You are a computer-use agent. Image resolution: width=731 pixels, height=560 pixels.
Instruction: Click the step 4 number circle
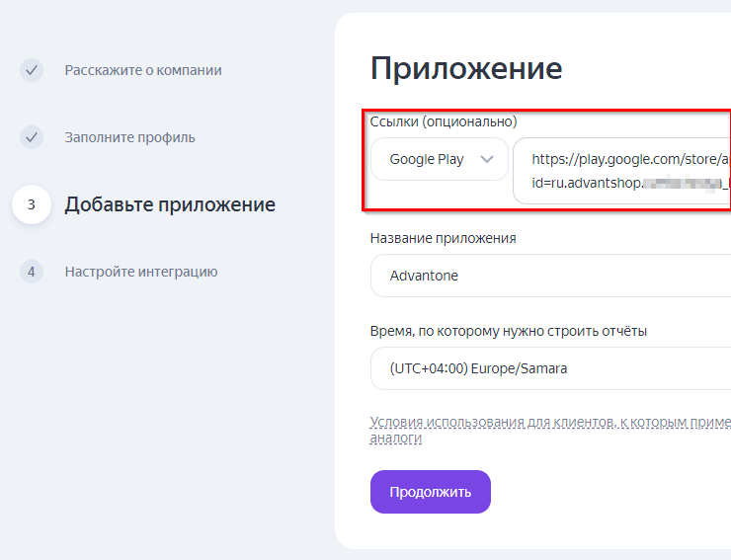pos(32,272)
